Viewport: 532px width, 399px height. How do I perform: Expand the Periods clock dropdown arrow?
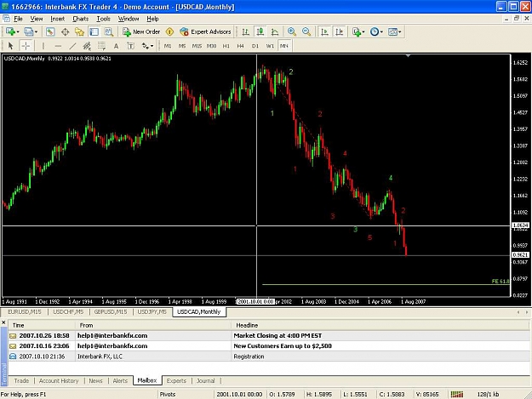pos(381,31)
